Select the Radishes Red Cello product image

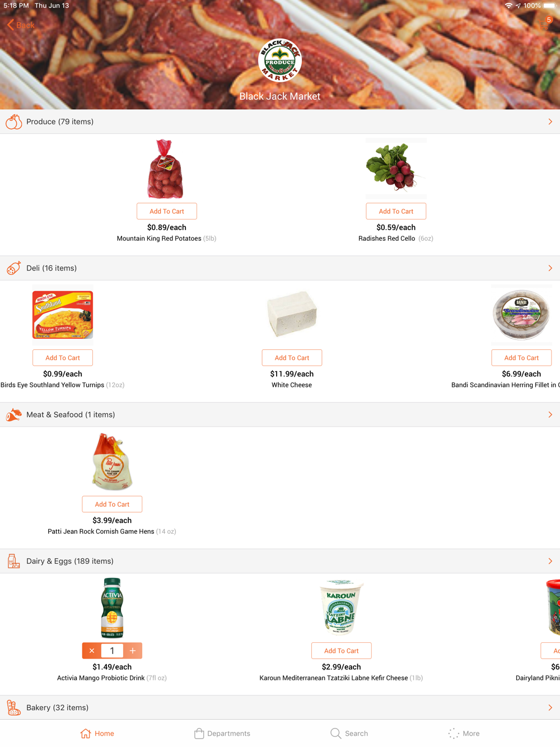coord(396,168)
